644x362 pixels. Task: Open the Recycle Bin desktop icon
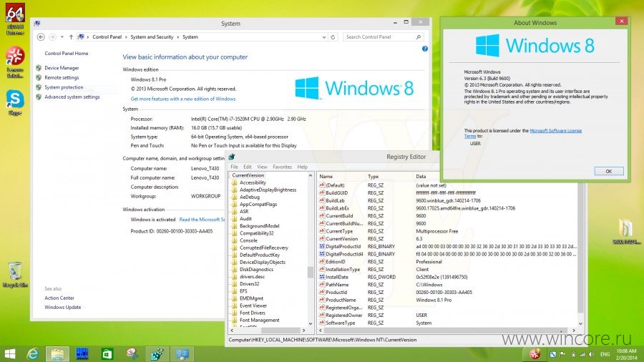(15, 275)
